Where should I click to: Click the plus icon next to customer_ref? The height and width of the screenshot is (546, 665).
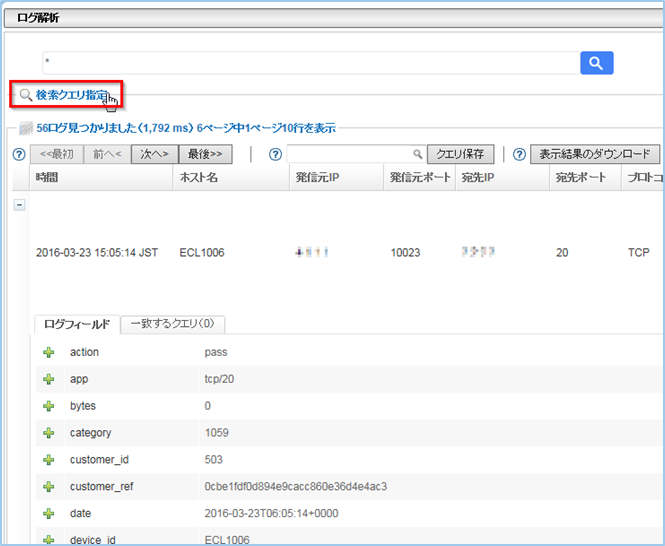tap(48, 487)
